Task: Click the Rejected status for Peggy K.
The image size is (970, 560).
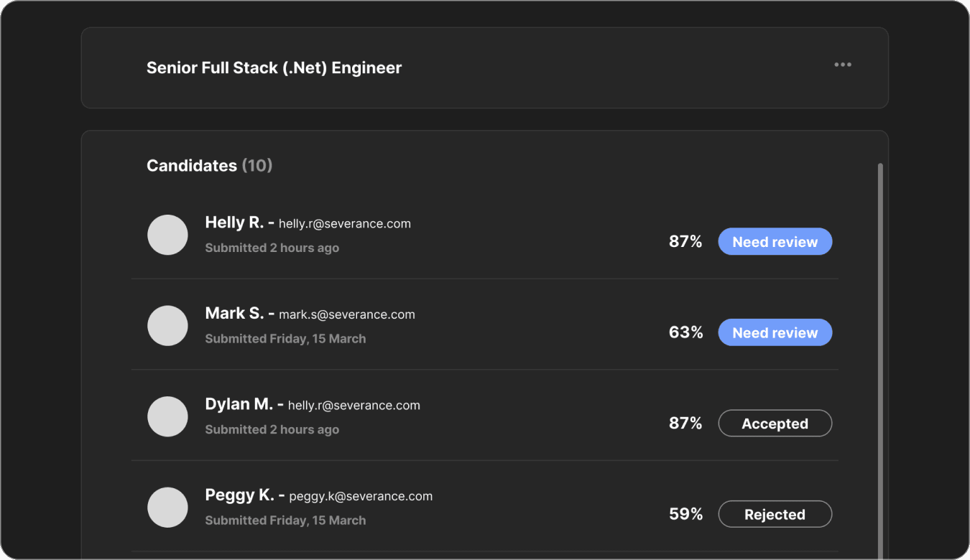Action: pyautogui.click(x=775, y=514)
